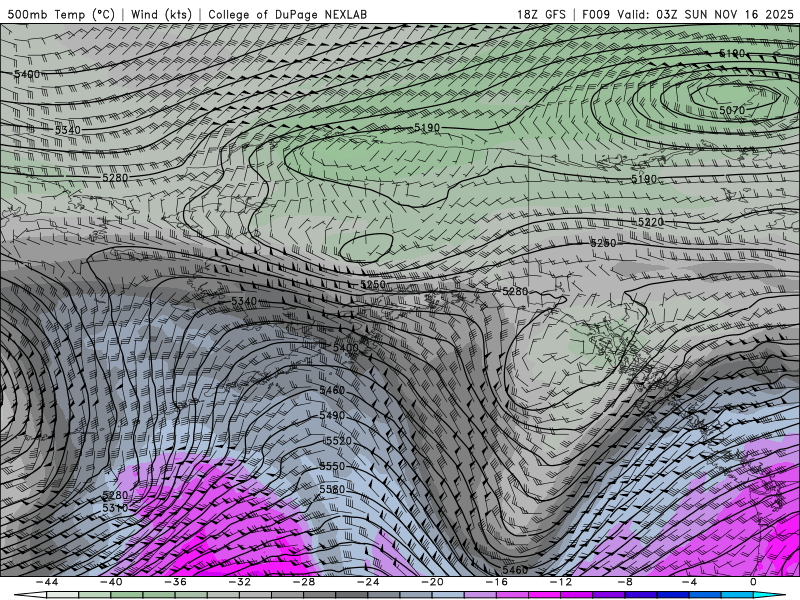Click the -20 colorbar scale label
The height and width of the screenshot is (600, 800).
[x=432, y=582]
